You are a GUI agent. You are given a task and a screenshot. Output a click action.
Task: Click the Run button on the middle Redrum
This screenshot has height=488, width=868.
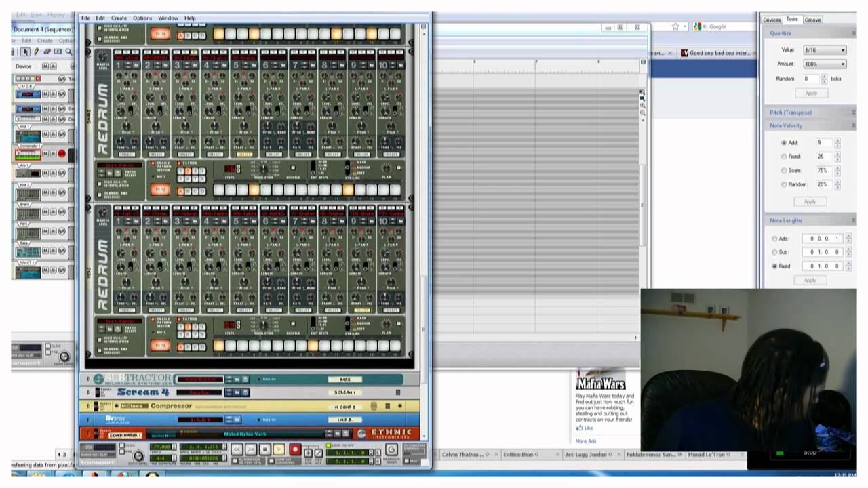pos(161,190)
